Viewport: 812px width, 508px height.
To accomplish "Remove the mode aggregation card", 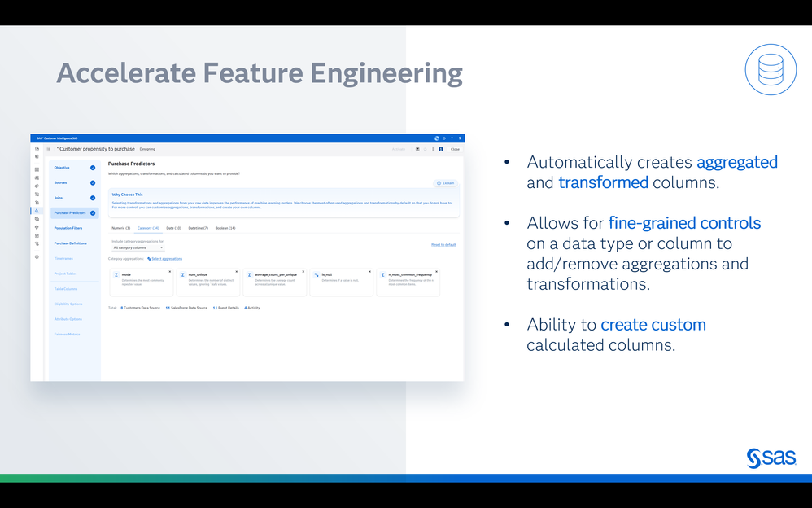I will point(169,272).
